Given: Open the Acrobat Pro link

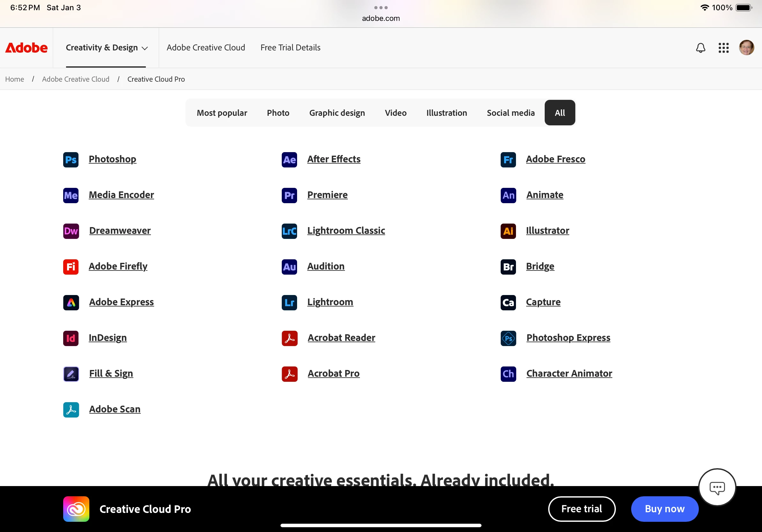Looking at the screenshot, I should click(333, 374).
